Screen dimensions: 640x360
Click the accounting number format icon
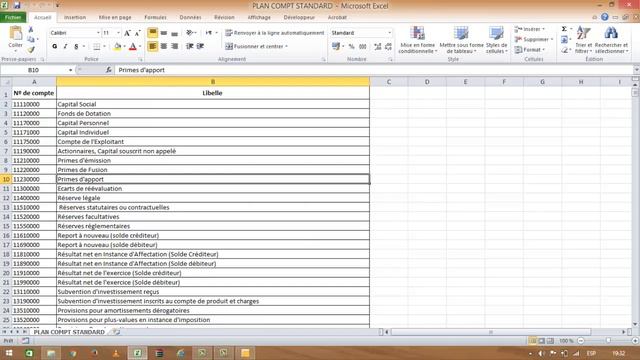click(x=336, y=47)
